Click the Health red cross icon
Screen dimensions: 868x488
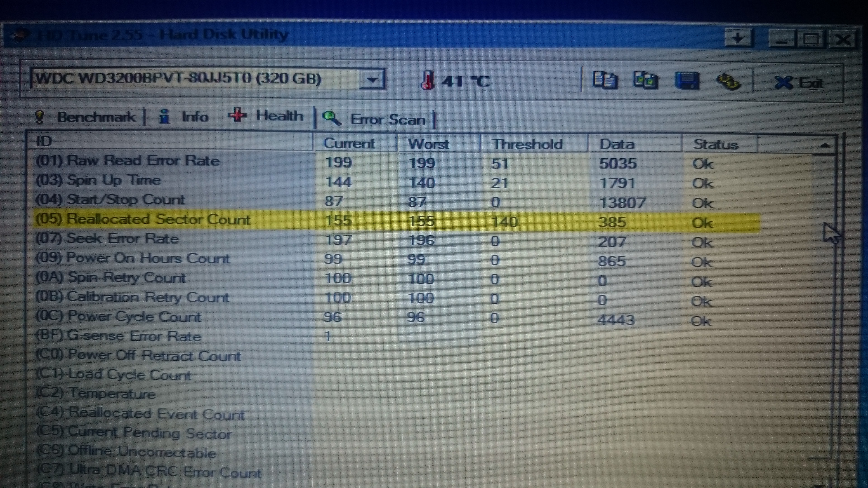[238, 115]
